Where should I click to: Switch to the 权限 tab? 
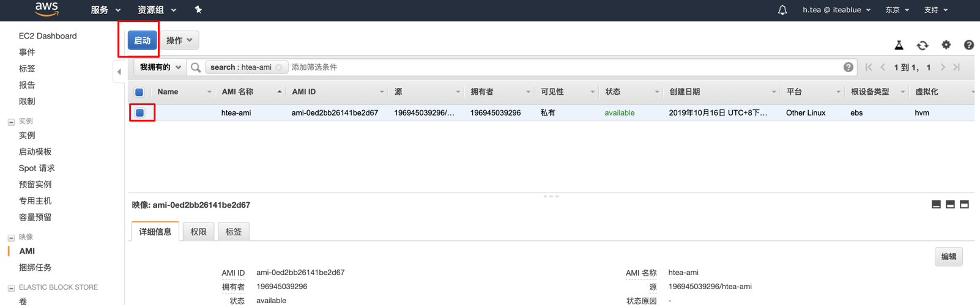click(x=198, y=232)
